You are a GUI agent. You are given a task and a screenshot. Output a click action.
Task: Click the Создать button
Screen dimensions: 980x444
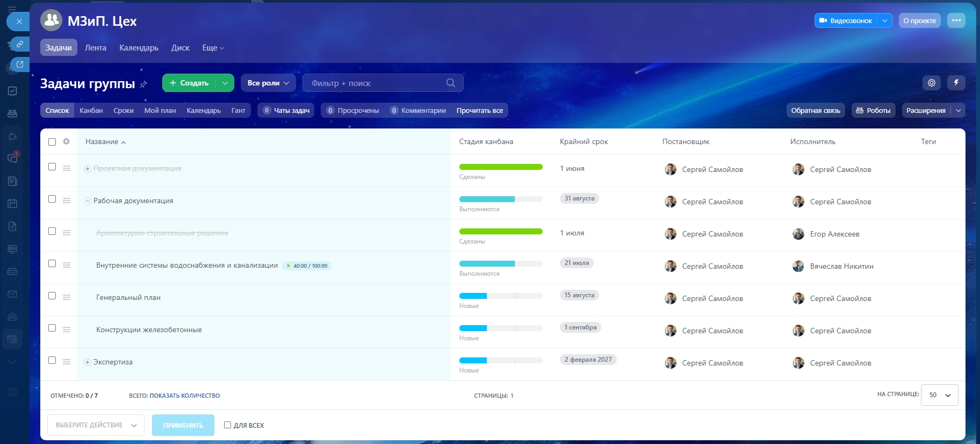189,83
